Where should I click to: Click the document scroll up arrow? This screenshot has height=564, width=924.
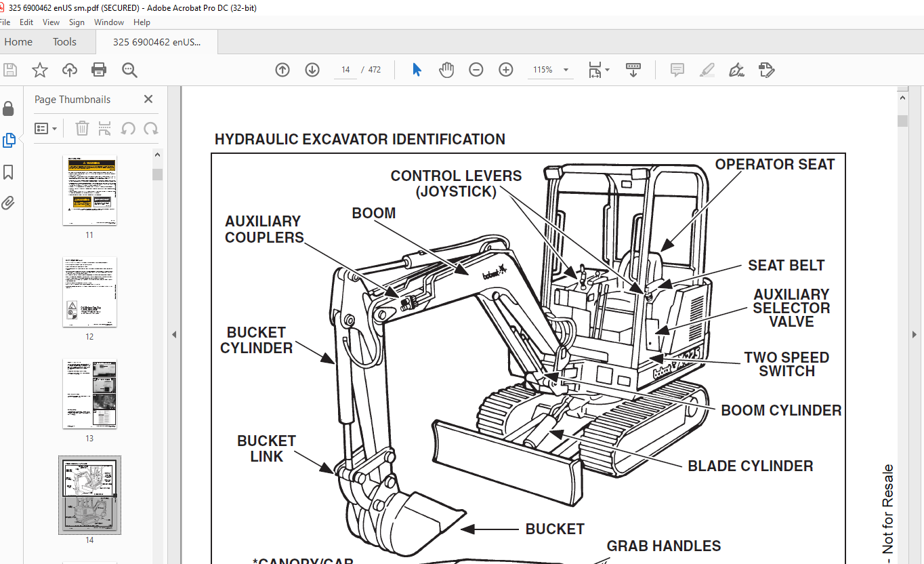(x=902, y=99)
